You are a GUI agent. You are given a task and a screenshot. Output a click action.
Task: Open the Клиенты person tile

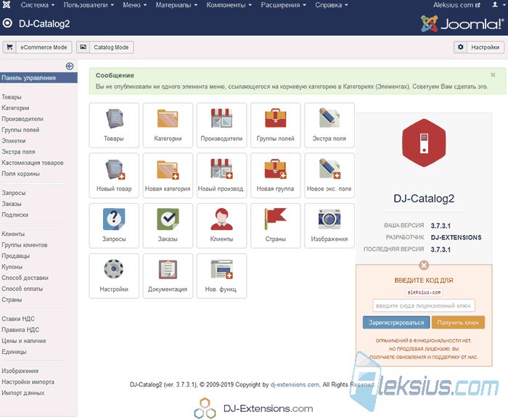click(x=221, y=226)
